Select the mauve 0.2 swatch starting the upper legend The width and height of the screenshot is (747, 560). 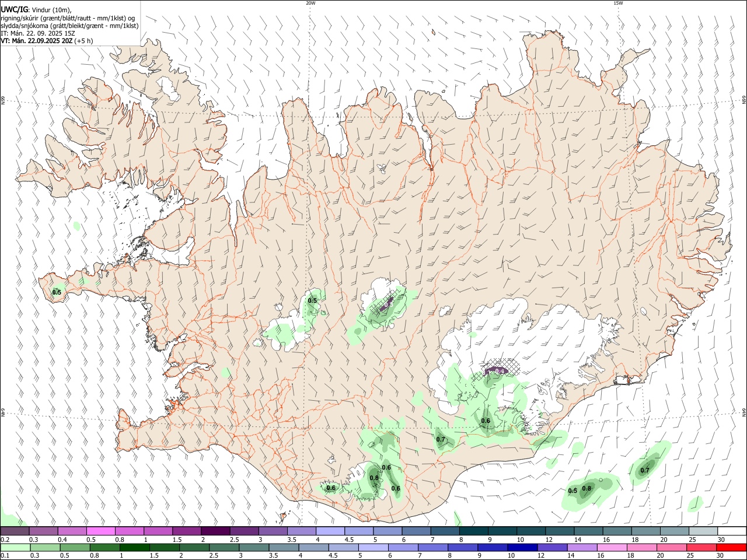click(15, 531)
